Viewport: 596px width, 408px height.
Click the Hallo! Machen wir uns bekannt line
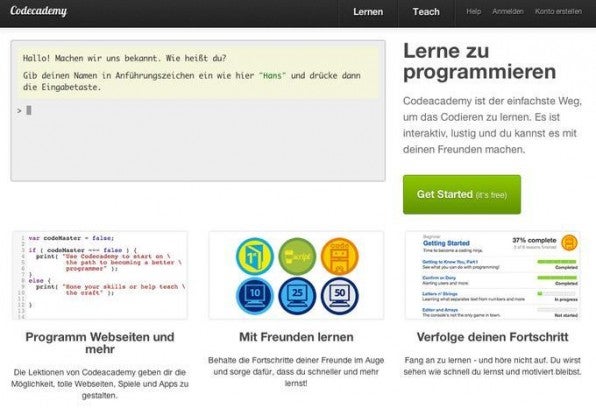coord(124,58)
